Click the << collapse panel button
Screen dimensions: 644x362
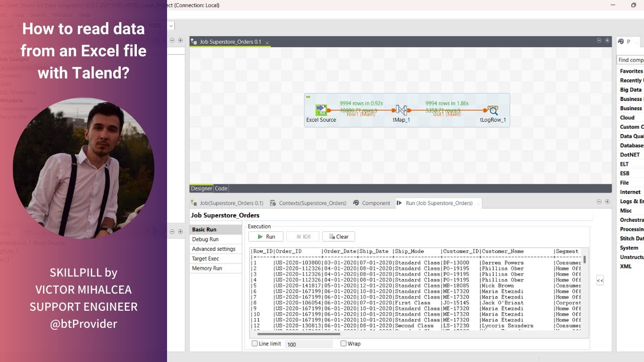pos(600,281)
